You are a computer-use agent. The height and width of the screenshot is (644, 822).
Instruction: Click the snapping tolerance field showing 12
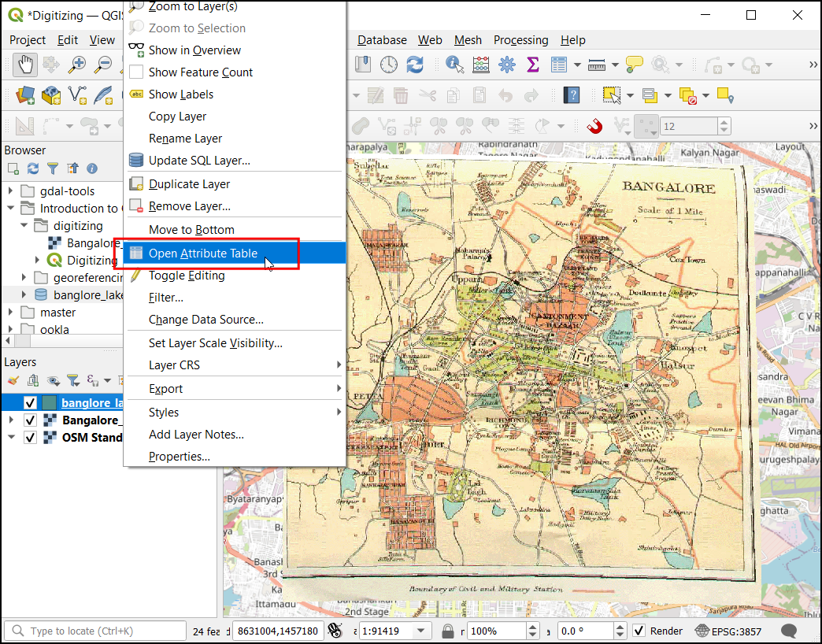click(689, 126)
